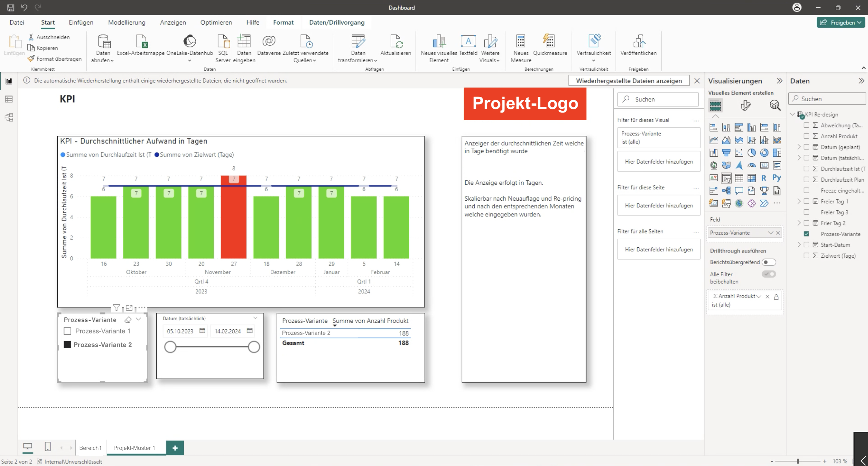Toggle Berichtsübergreifend drillthrough switch
The height and width of the screenshot is (466, 868).
pyautogui.click(x=769, y=262)
